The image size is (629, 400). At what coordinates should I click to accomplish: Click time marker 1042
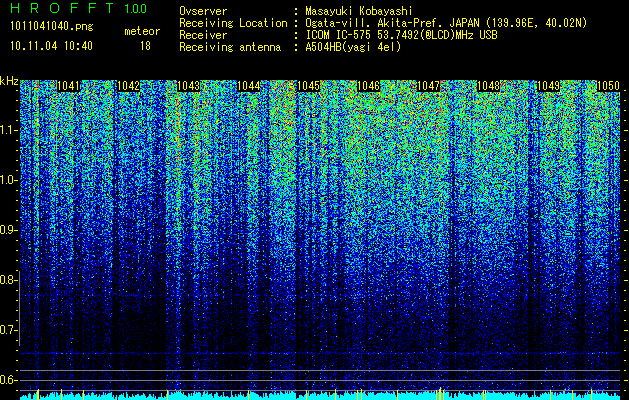click(x=129, y=86)
